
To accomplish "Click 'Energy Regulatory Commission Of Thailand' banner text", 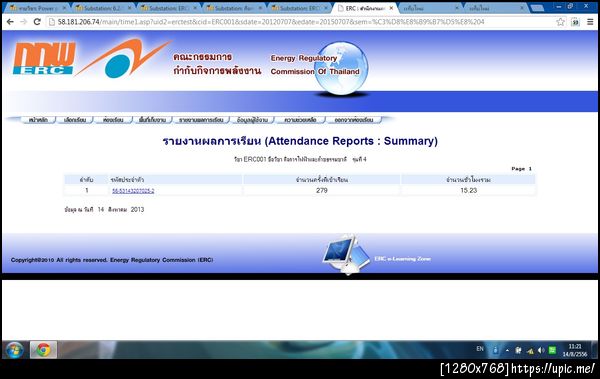I will click(315, 65).
